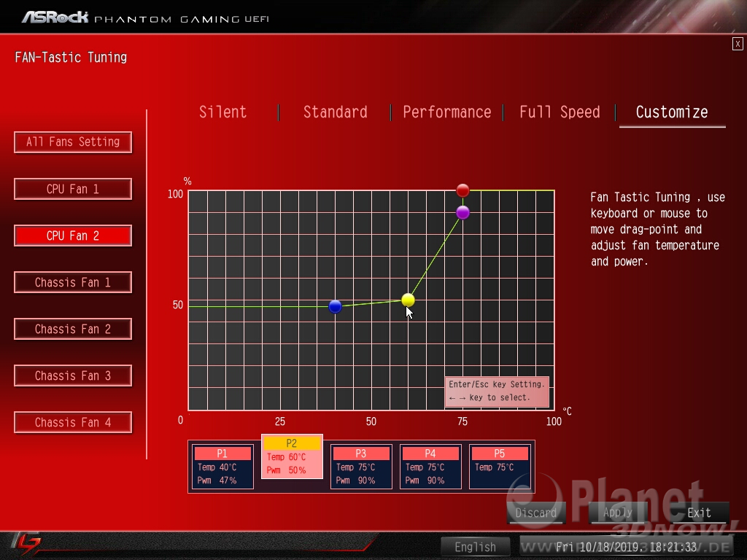Click the Phantom Gaming logo icon
Screen dimensions: 747x560
26,544
